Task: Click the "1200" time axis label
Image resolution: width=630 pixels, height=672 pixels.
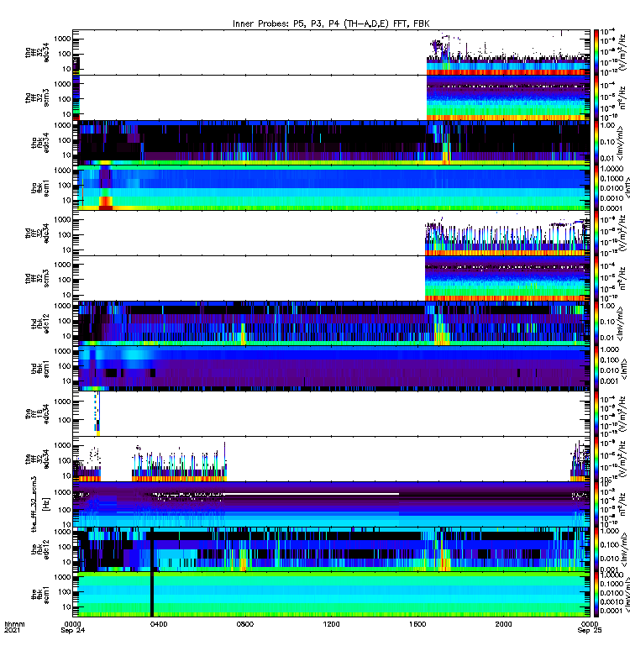Action: pos(331,624)
